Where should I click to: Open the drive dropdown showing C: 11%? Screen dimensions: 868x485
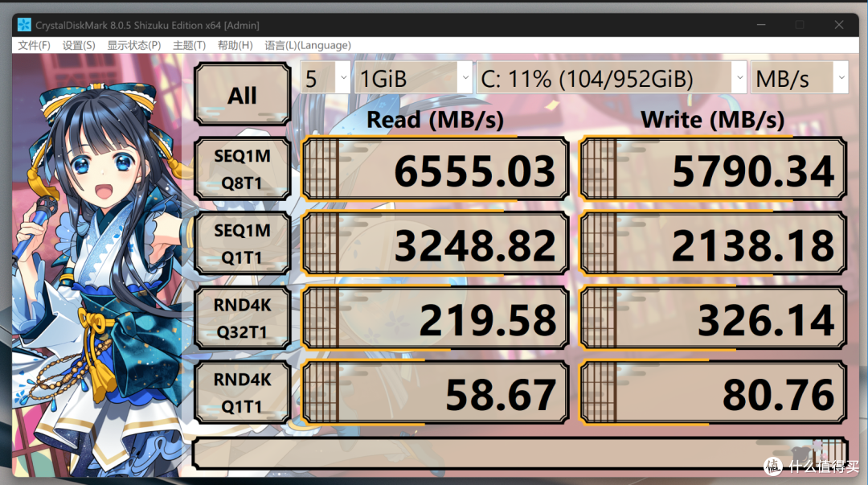click(612, 78)
